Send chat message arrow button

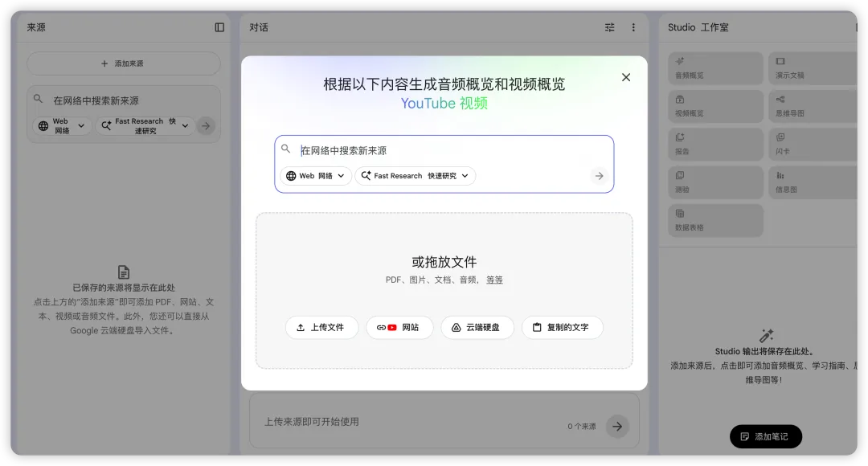617,426
